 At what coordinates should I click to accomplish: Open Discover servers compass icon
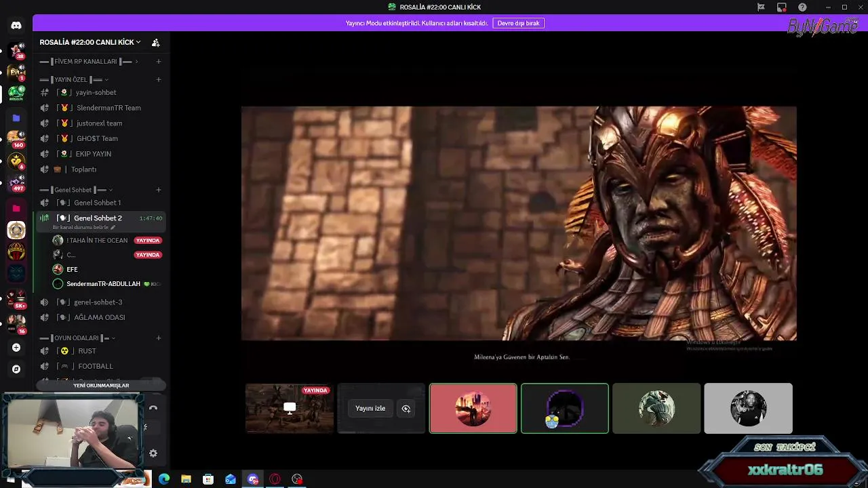[x=16, y=369]
